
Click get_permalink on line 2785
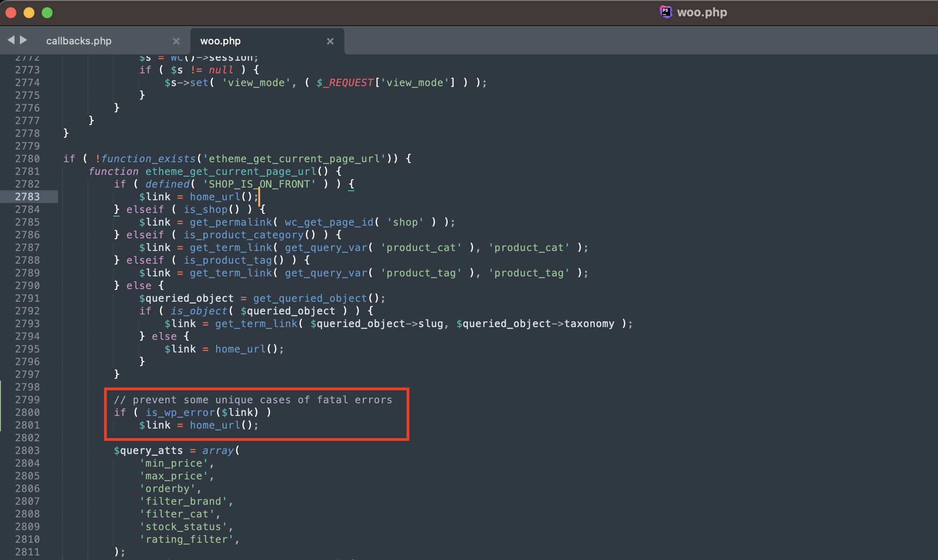pyautogui.click(x=231, y=222)
